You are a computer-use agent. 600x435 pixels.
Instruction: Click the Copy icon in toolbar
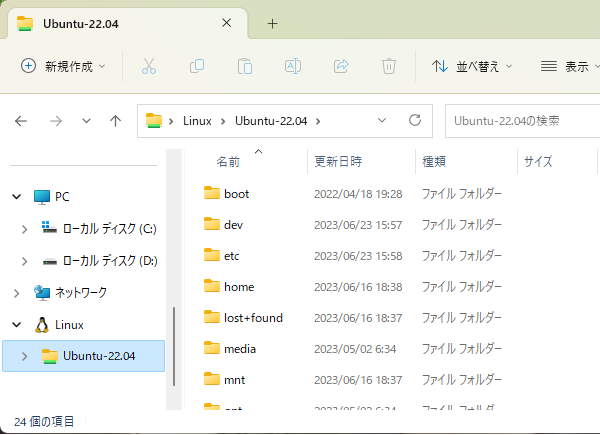pyautogui.click(x=197, y=66)
